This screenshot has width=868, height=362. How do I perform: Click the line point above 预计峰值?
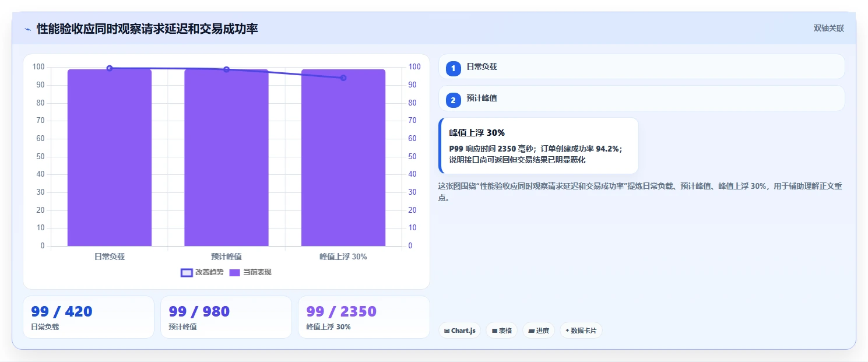[x=226, y=69]
